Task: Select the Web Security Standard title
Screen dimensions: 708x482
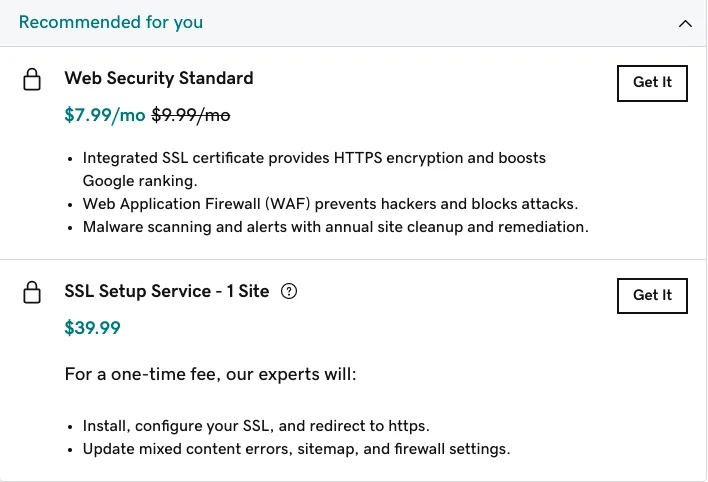Action: (159, 78)
